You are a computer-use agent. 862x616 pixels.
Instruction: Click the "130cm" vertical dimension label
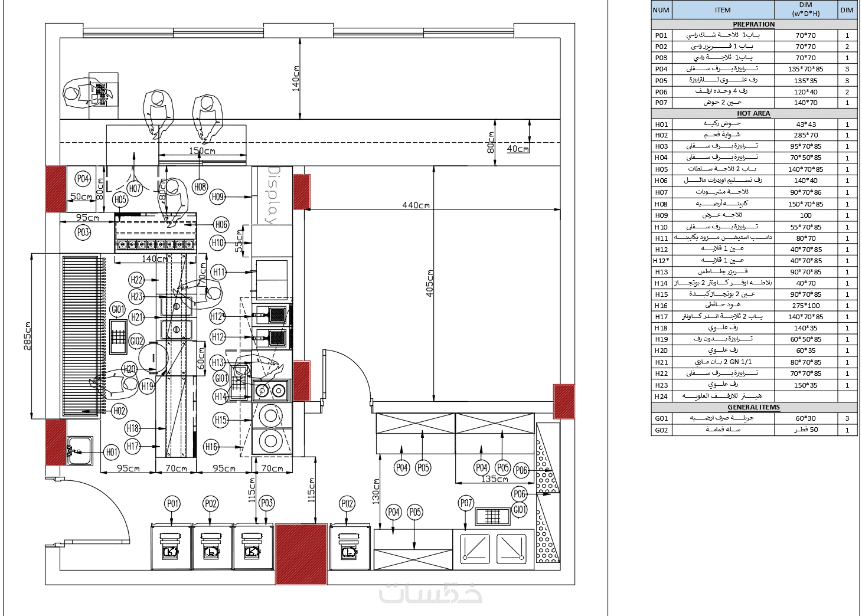(x=376, y=491)
